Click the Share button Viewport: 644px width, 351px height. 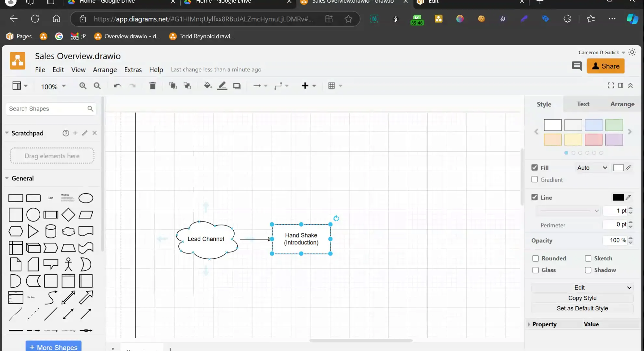[x=606, y=66]
